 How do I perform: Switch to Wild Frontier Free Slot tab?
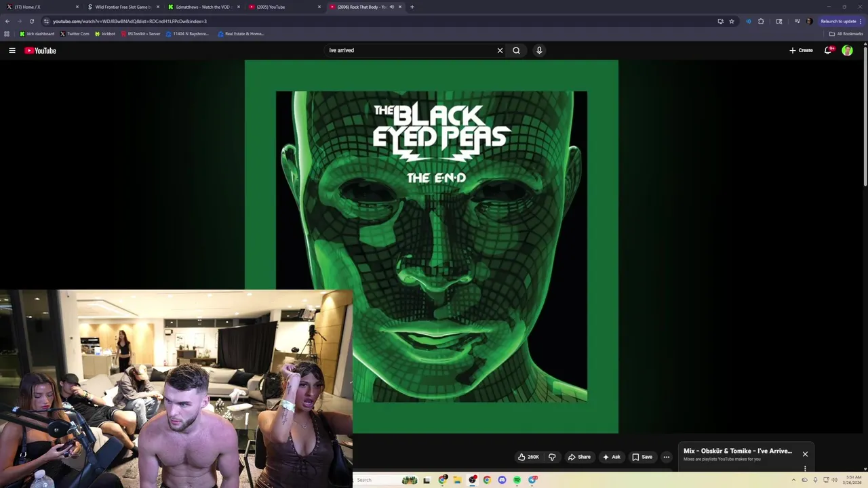[122, 7]
